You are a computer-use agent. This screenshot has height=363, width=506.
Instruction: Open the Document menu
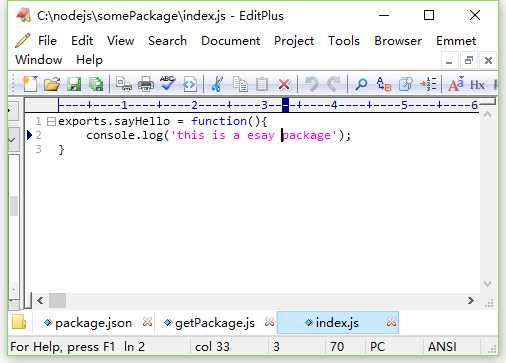pos(231,41)
